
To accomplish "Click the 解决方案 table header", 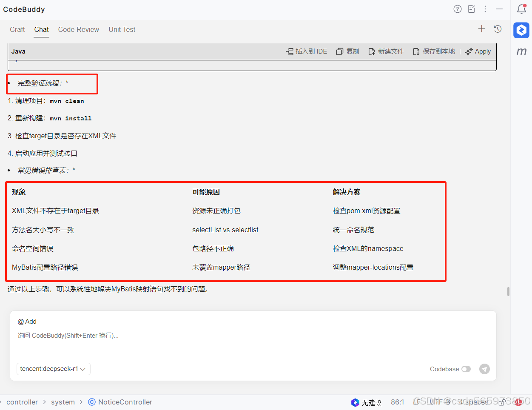I will 347,192.
